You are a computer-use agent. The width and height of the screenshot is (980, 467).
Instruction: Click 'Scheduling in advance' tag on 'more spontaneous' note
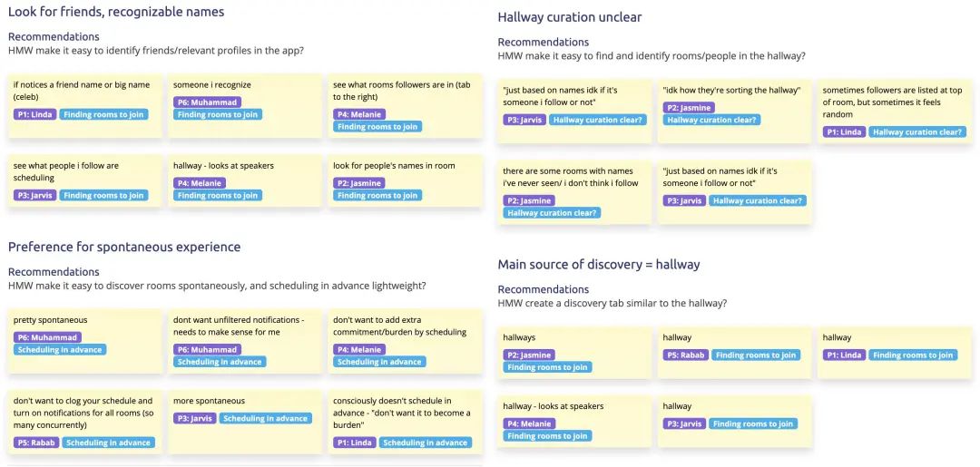click(265, 418)
